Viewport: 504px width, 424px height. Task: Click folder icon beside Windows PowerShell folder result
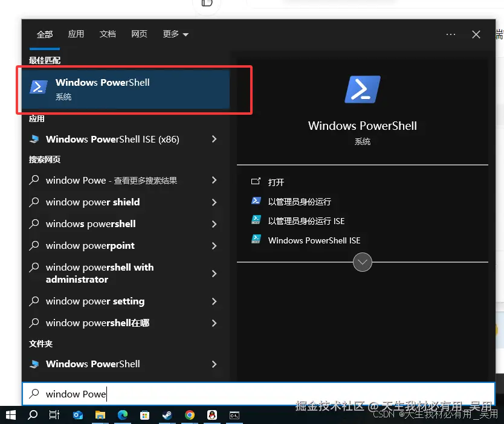tap(34, 364)
